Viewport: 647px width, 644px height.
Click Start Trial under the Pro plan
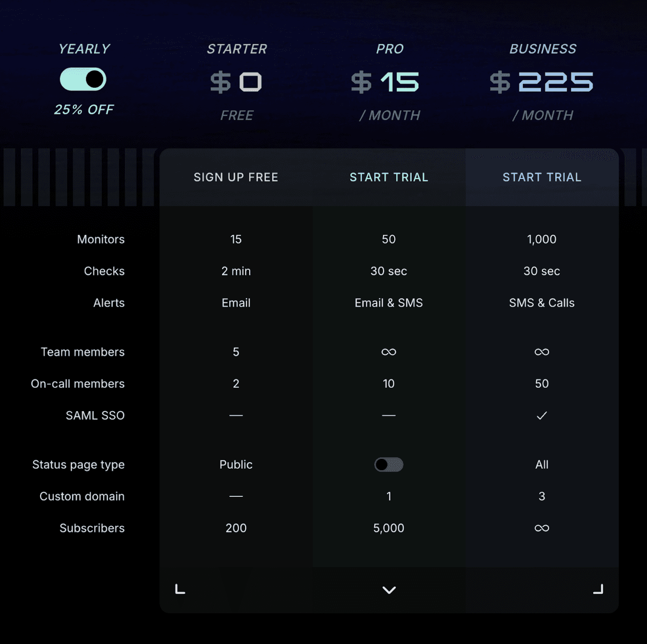pos(389,177)
